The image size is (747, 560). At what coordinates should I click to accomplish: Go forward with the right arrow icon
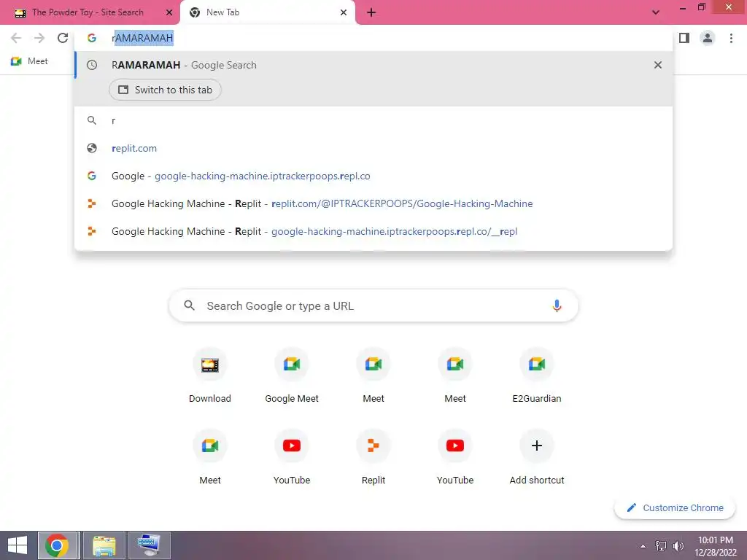tap(39, 38)
